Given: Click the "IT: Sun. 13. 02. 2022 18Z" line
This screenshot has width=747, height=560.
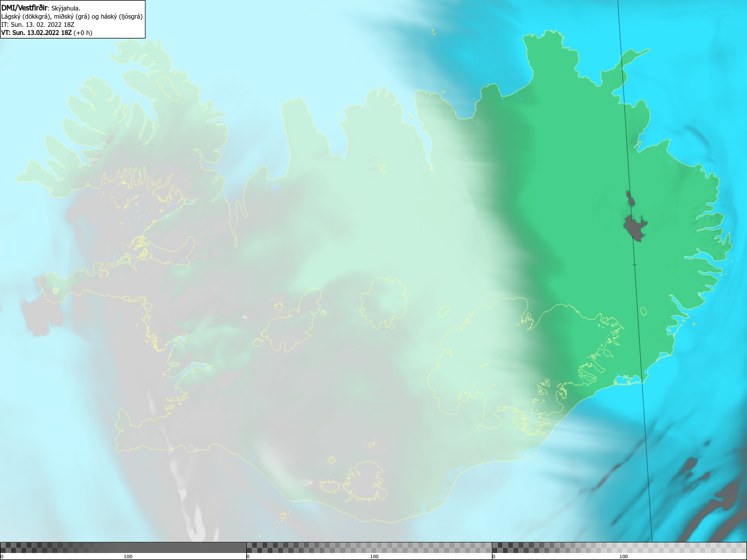Looking at the screenshot, I should 37,24.
